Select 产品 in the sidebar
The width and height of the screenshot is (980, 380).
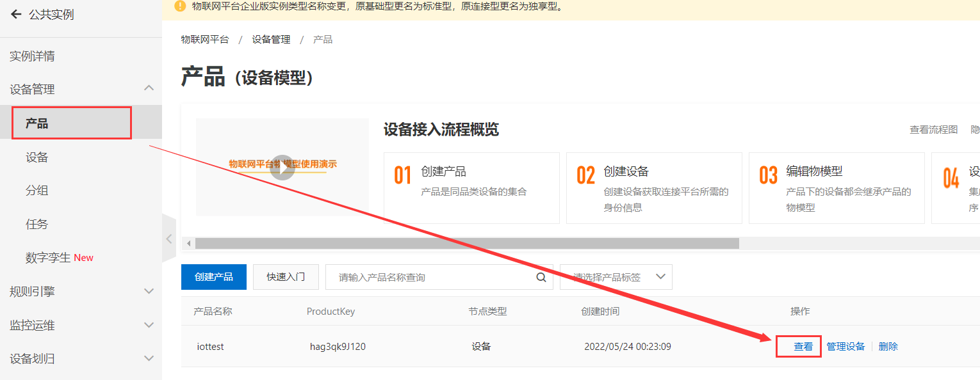click(37, 123)
